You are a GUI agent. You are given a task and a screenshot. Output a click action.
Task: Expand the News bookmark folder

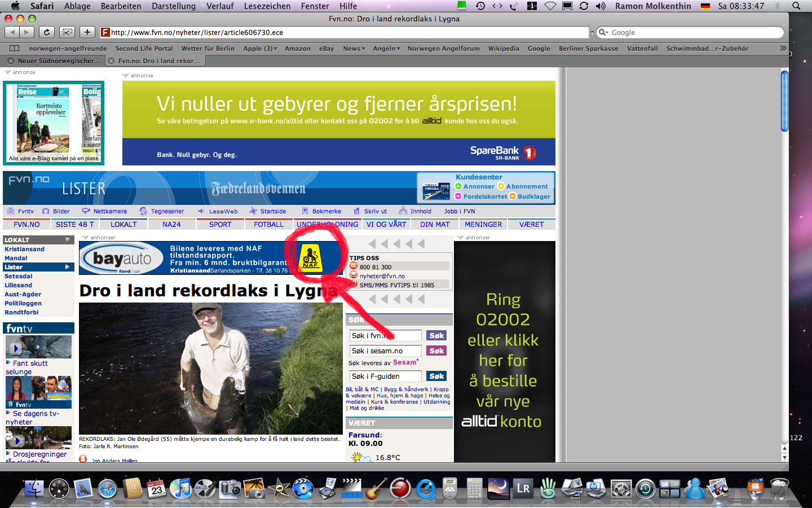(354, 49)
